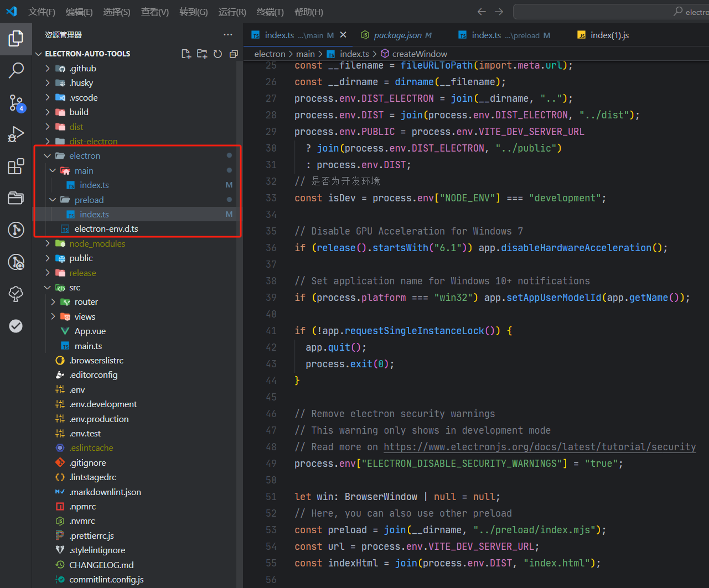Image resolution: width=709 pixels, height=588 pixels.
Task: Collapse all folders in explorer
Action: coord(234,54)
